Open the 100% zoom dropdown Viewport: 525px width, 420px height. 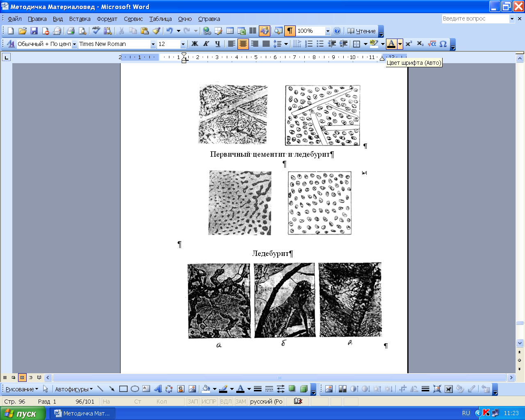[x=328, y=31]
